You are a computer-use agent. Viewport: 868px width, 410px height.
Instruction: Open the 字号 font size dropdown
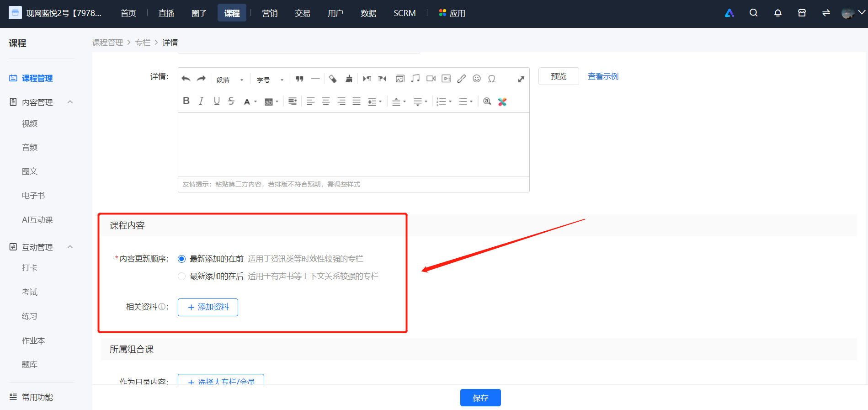coord(270,80)
